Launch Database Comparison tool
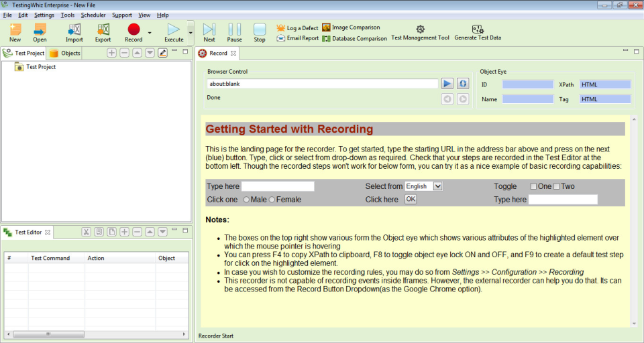 click(354, 39)
